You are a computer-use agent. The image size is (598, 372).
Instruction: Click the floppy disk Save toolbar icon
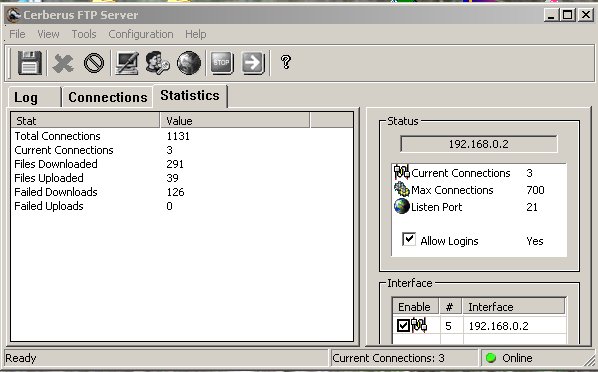(30, 63)
